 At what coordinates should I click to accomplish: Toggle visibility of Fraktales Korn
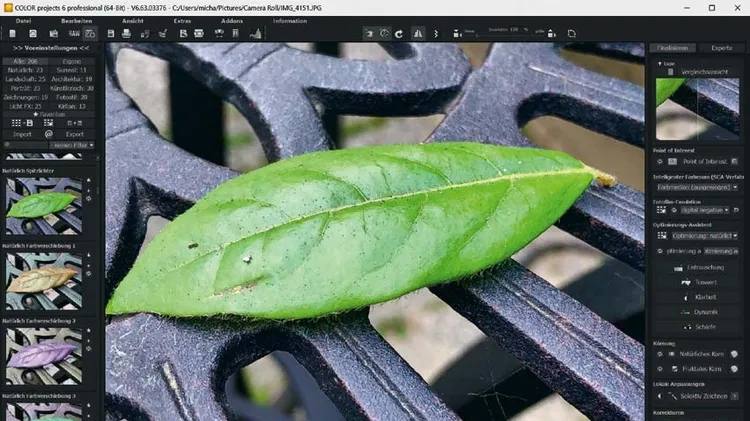coord(660,369)
